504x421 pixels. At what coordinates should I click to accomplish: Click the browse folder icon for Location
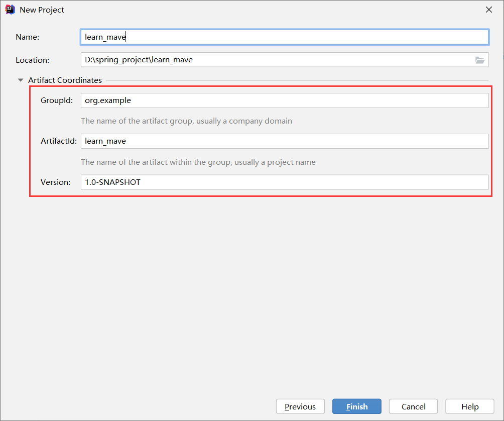[480, 60]
